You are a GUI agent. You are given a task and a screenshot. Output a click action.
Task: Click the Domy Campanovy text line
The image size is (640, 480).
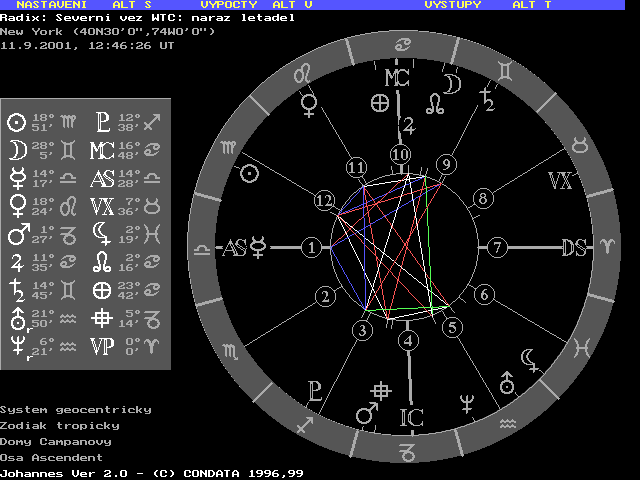[x=56, y=441]
